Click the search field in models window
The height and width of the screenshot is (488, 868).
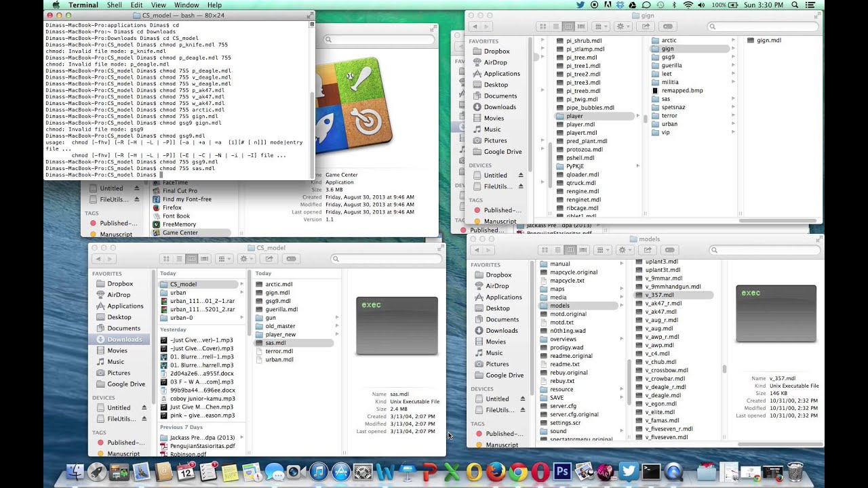[765, 250]
